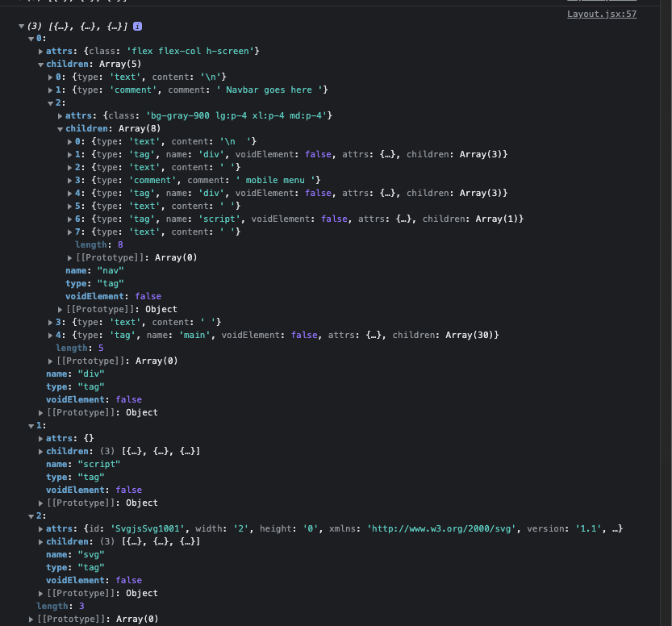This screenshot has width=672, height=626.
Task: Expand entry 5 text in Array(8)
Action: [69, 206]
